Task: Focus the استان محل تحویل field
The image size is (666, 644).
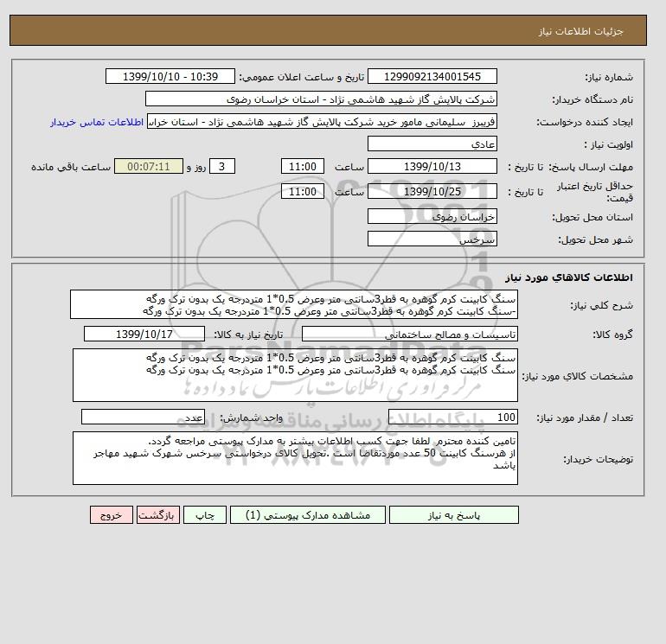Action: pyautogui.click(x=432, y=216)
